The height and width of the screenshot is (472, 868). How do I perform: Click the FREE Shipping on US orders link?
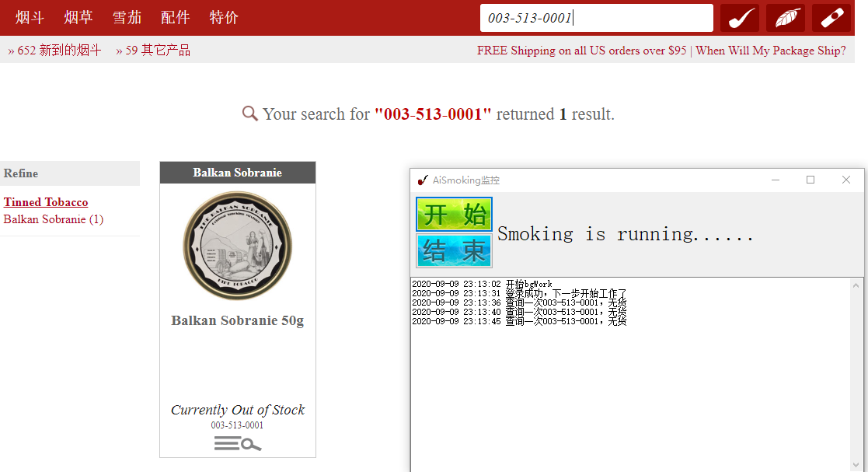coord(581,51)
